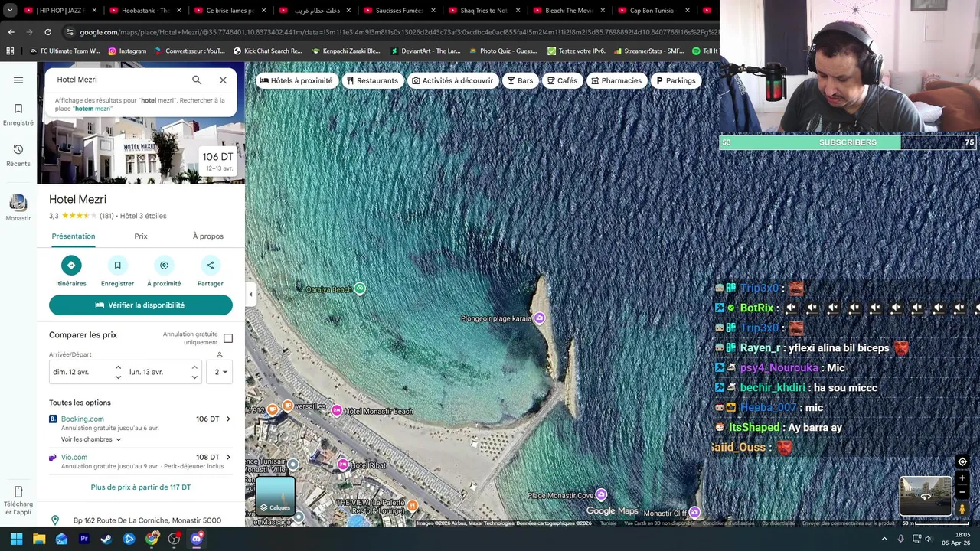Click the hotem mezri alternate search link
The width and height of the screenshot is (980, 551).
(93, 109)
